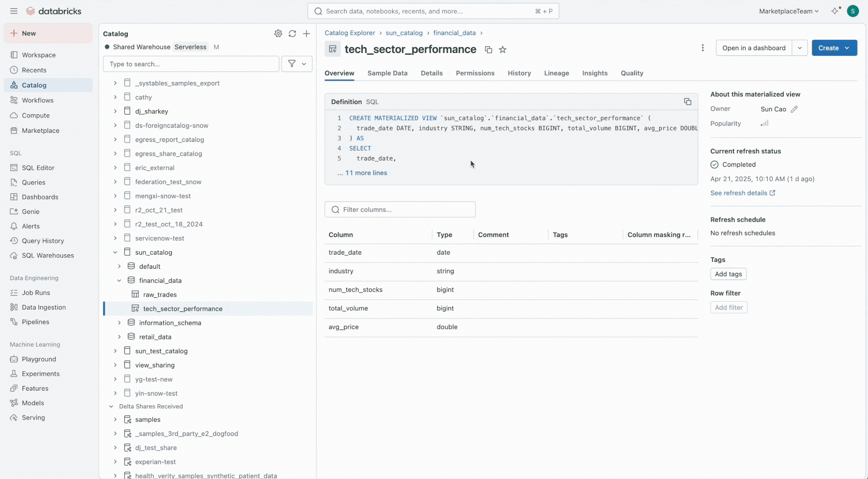Screen dimensions: 868x479
Task: Copy the table name tech_sector_performance
Action: pyautogui.click(x=488, y=50)
